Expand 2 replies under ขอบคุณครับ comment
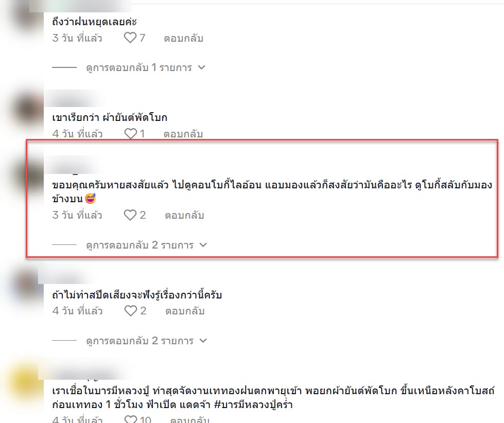The height and width of the screenshot is (423, 504). tap(140, 245)
